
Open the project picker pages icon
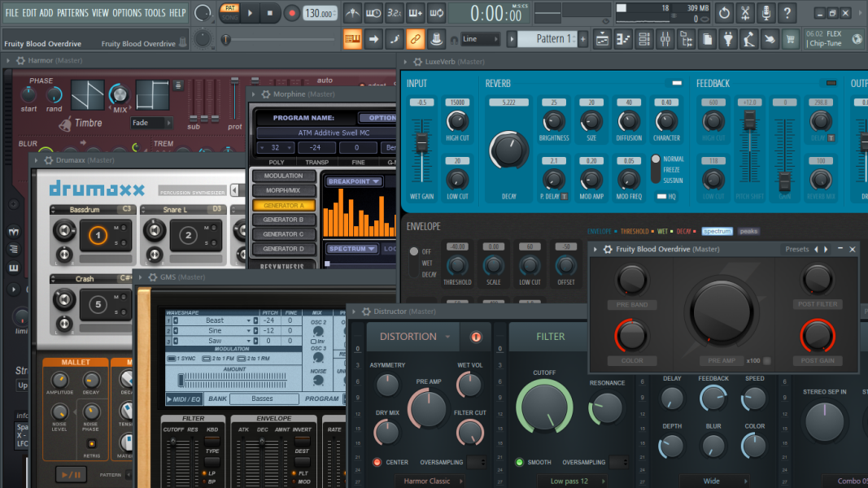click(x=708, y=39)
